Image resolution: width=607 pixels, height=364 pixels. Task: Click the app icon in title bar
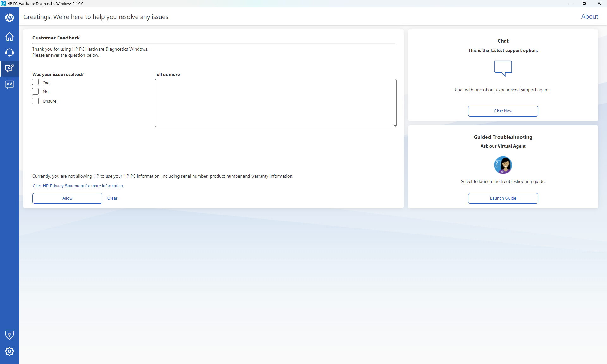(3, 3)
